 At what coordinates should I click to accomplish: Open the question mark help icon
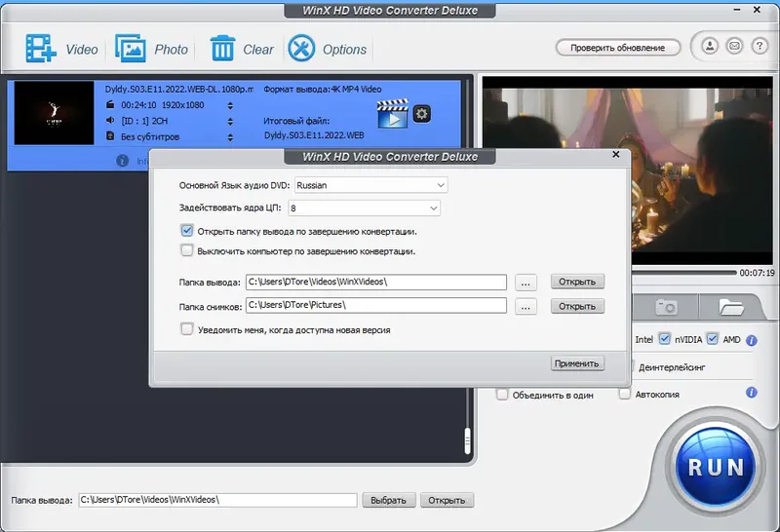[x=760, y=46]
